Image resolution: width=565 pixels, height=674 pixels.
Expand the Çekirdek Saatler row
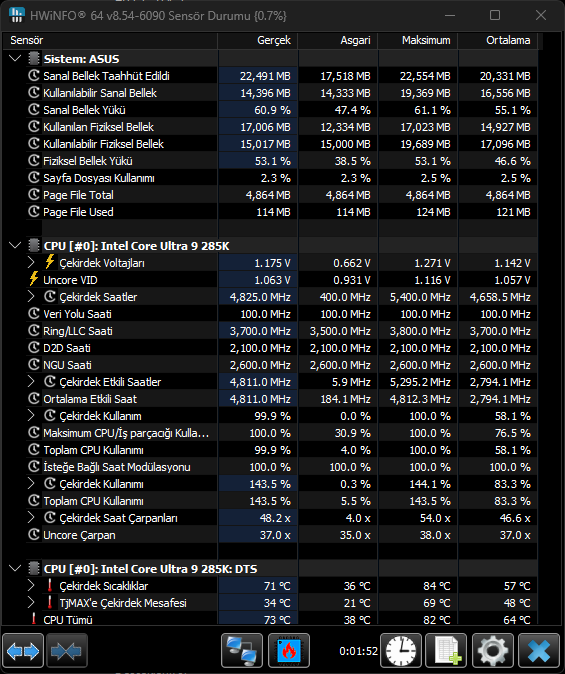click(x=31, y=297)
